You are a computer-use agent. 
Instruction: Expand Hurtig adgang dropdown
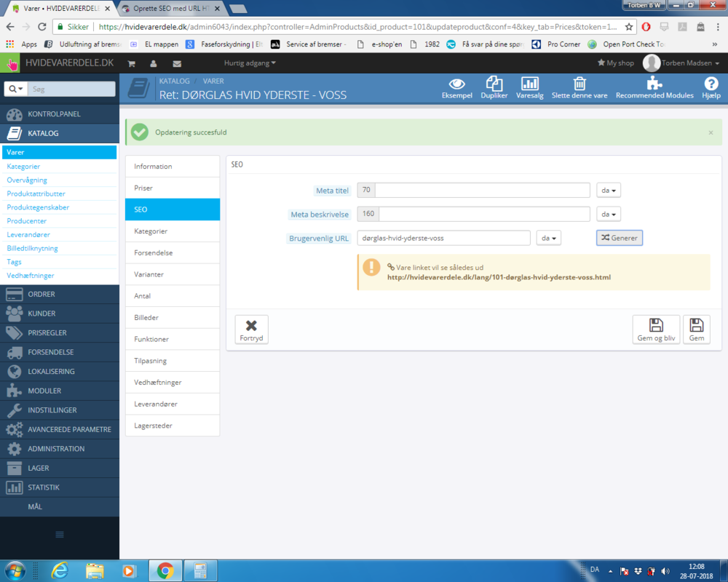pyautogui.click(x=250, y=63)
